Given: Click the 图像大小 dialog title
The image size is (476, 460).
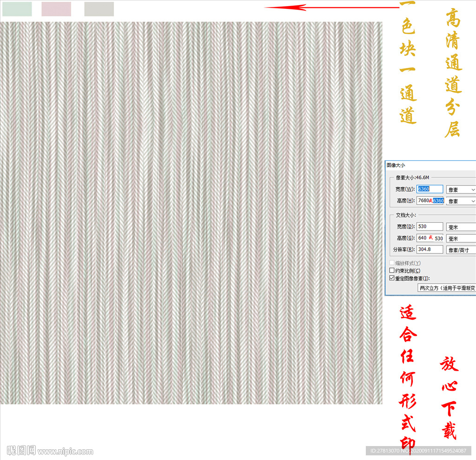Looking at the screenshot, I should [x=396, y=165].
